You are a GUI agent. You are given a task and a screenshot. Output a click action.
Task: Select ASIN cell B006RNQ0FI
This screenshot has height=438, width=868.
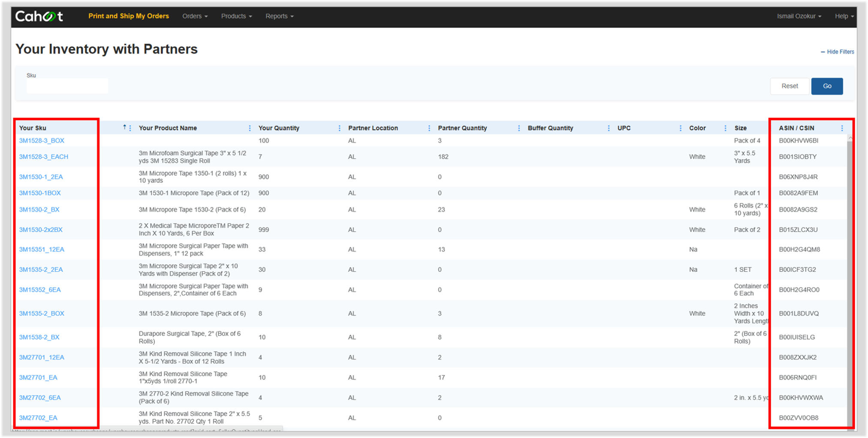(x=798, y=378)
